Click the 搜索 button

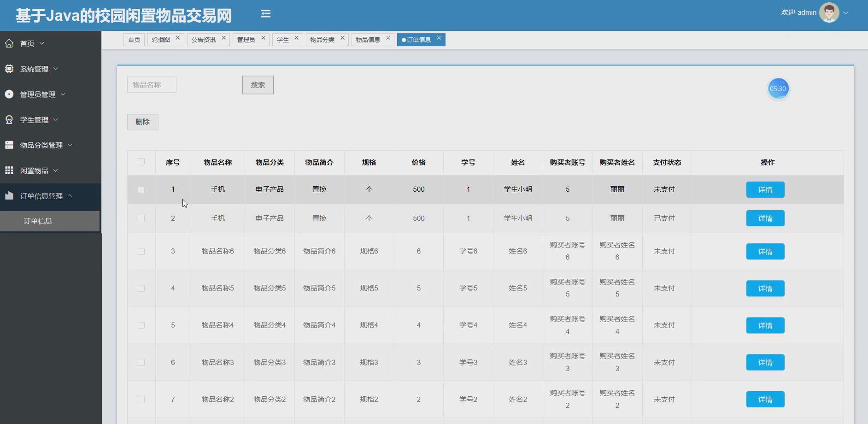point(258,85)
